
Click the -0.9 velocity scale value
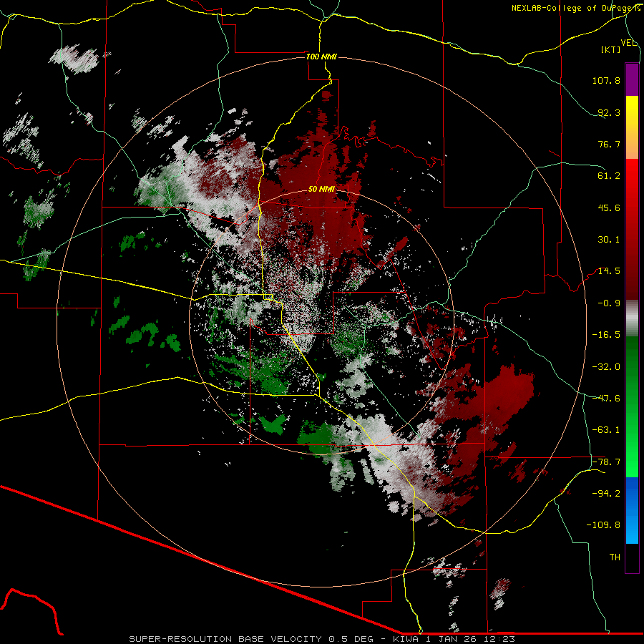(x=609, y=303)
